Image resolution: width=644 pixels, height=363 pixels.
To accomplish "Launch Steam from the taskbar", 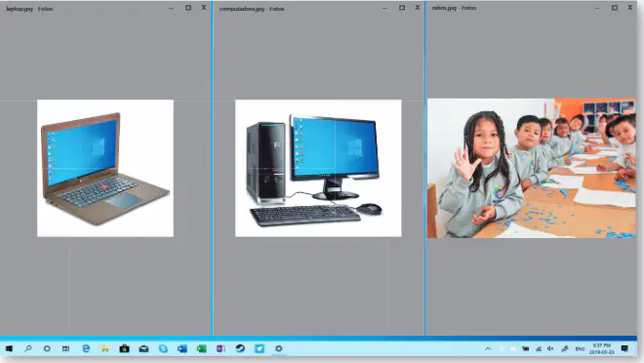I will pyautogui.click(x=240, y=348).
